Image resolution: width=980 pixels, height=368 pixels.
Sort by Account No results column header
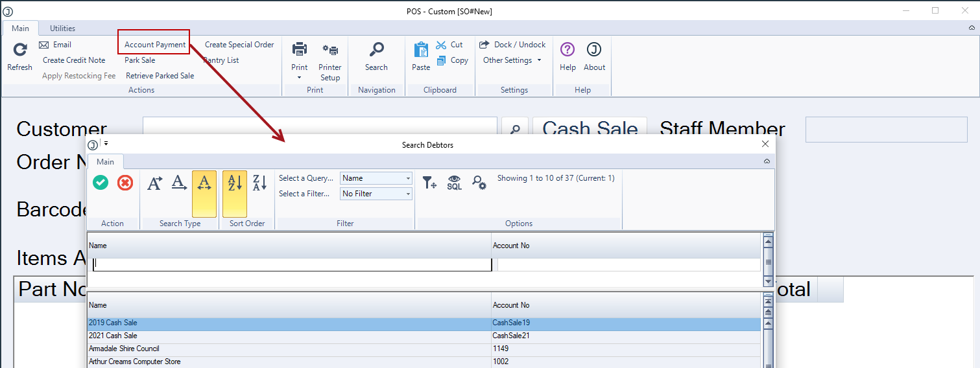(x=626, y=305)
